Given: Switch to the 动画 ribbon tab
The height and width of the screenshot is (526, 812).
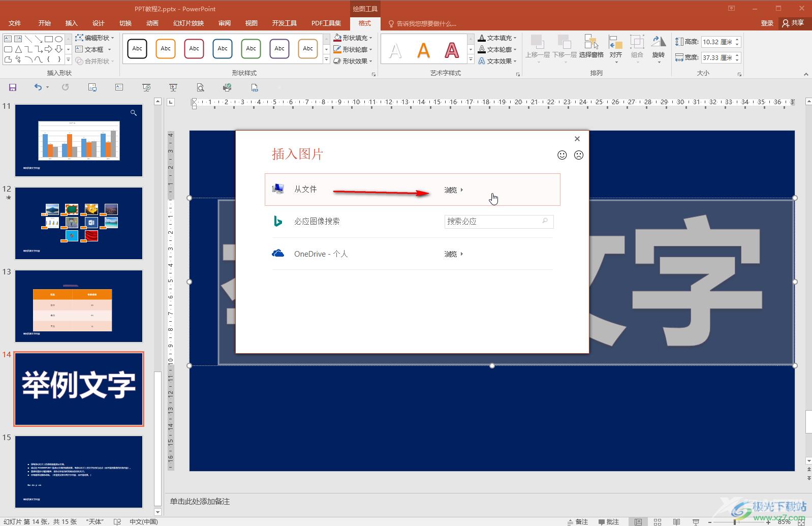Looking at the screenshot, I should [x=152, y=23].
